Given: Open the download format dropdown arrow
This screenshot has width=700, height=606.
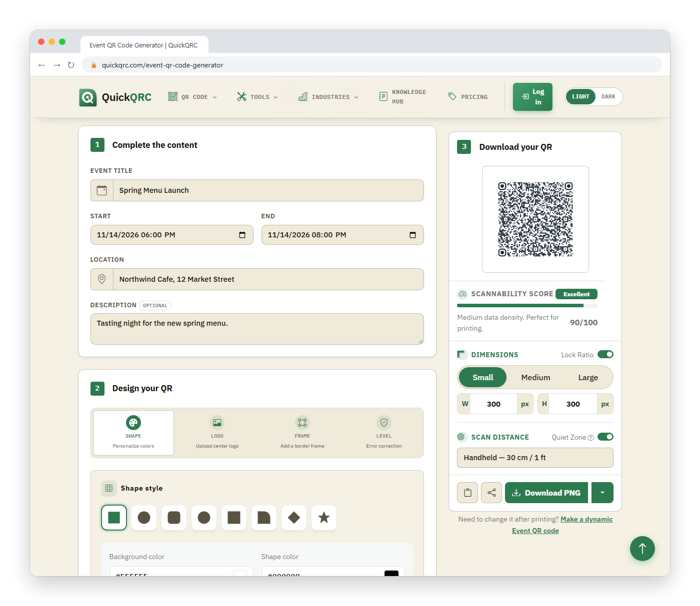Looking at the screenshot, I should 602,493.
